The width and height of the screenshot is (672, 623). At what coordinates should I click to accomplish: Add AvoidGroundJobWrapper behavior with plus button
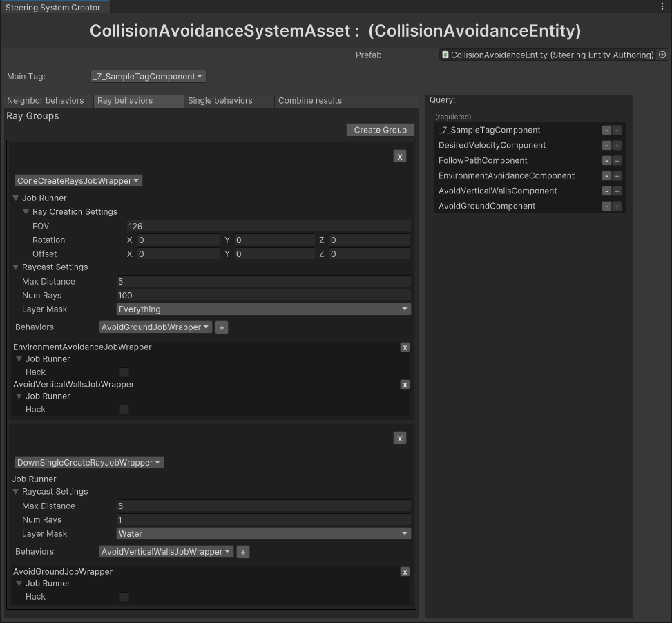click(x=222, y=327)
